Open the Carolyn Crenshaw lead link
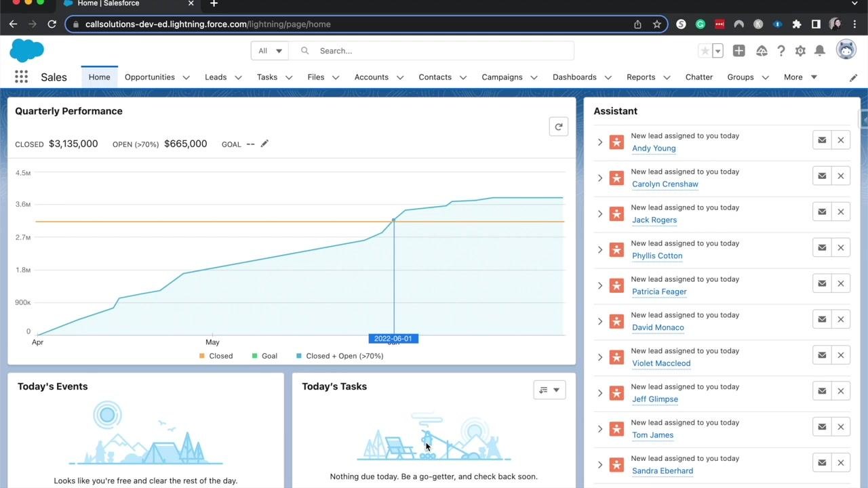Screen dimensions: 868x488 click(x=665, y=184)
